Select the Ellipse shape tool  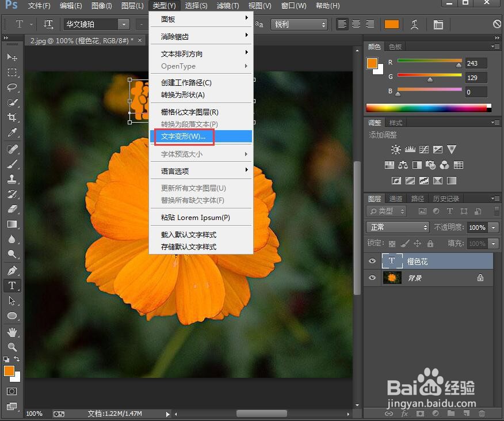pos(12,316)
